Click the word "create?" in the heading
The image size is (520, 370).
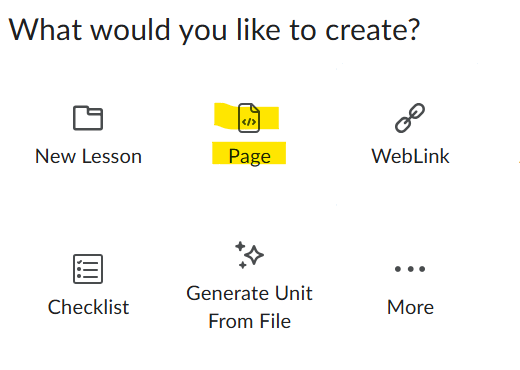(372, 30)
